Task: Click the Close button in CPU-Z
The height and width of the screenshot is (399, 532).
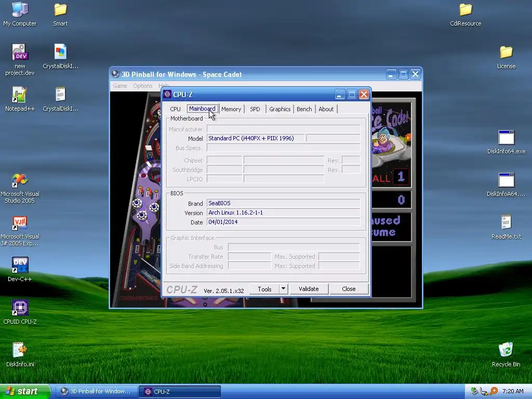Action: pyautogui.click(x=349, y=289)
